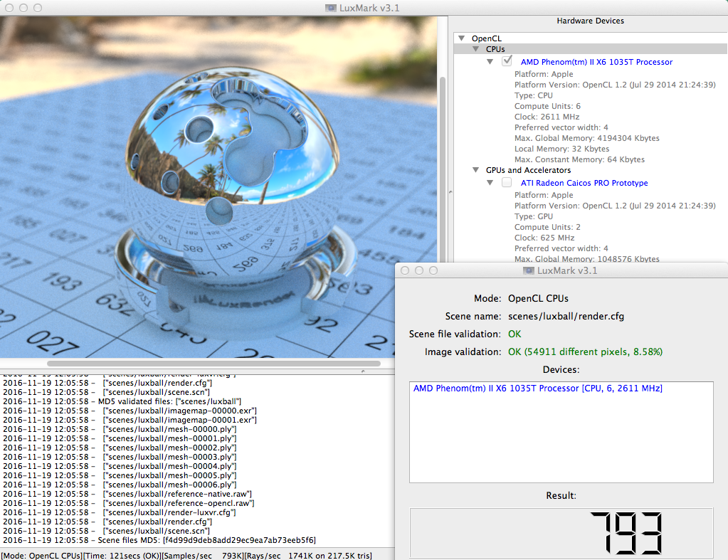
Task: Zoom the LuxMark result window
Action: [x=433, y=270]
